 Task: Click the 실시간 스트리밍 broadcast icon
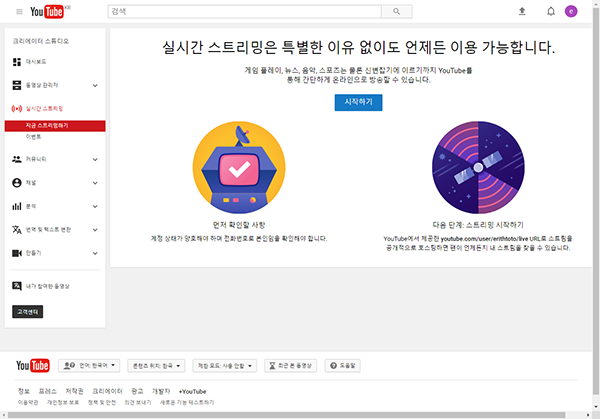coord(17,109)
